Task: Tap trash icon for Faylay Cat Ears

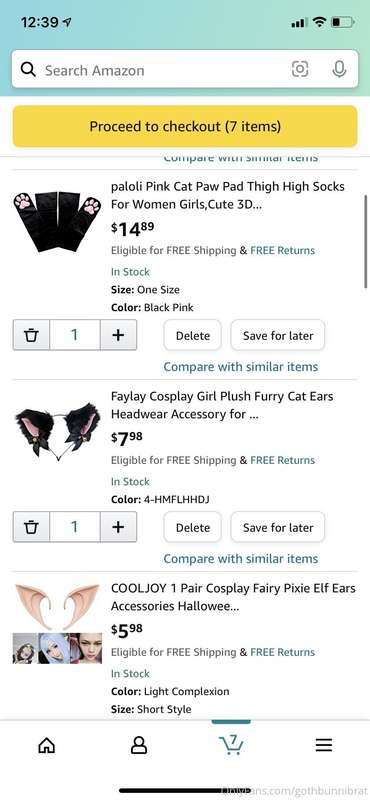Action: (x=32, y=527)
